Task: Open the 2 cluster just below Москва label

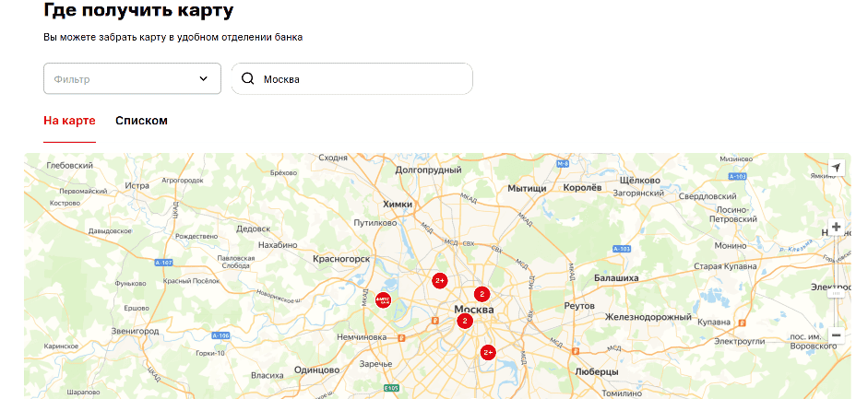Action: click(x=464, y=321)
